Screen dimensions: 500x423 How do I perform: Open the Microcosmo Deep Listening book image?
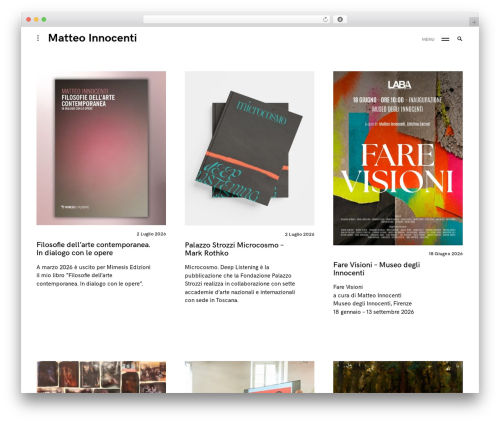pyautogui.click(x=249, y=148)
